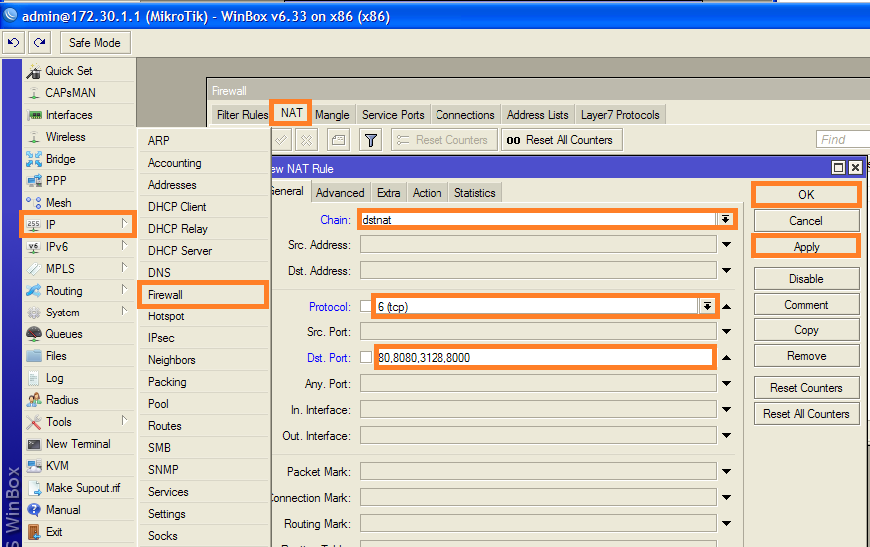Viewport: 870px width, 547px height.
Task: Expand the Tools submenu
Action: pos(124,421)
